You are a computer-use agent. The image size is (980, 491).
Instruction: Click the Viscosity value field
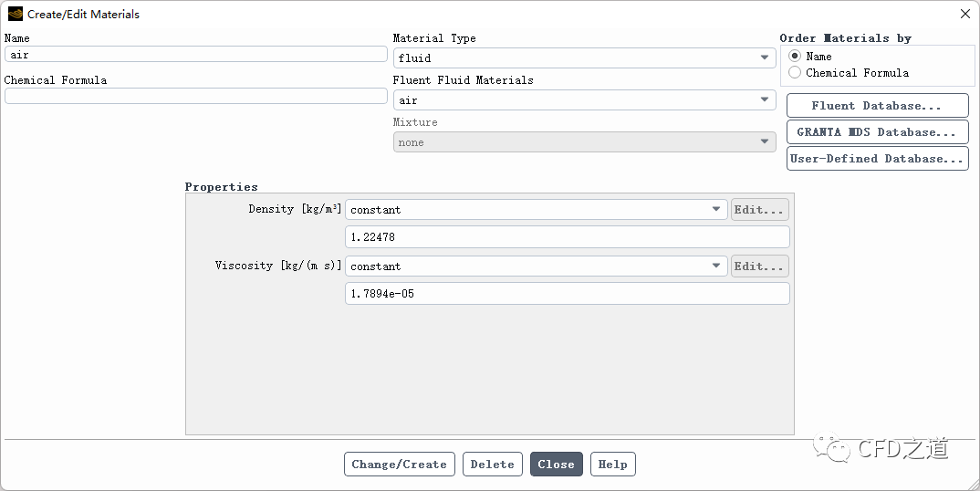pyautogui.click(x=567, y=294)
